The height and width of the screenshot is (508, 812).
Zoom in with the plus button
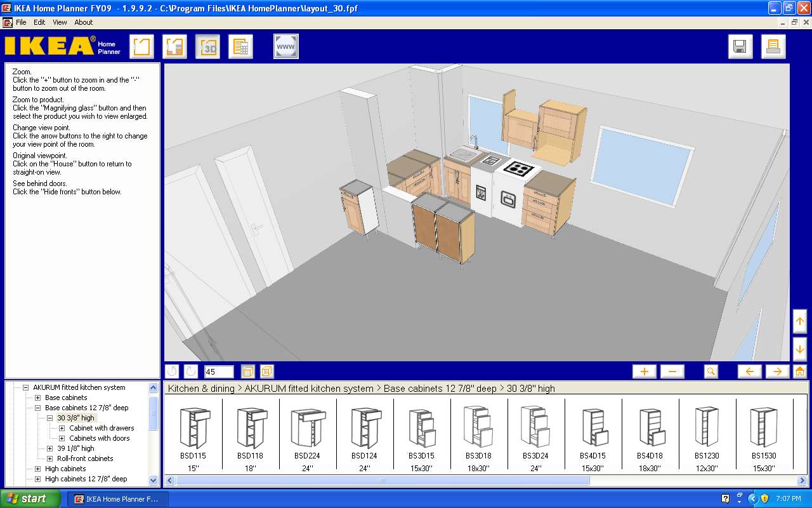point(644,371)
